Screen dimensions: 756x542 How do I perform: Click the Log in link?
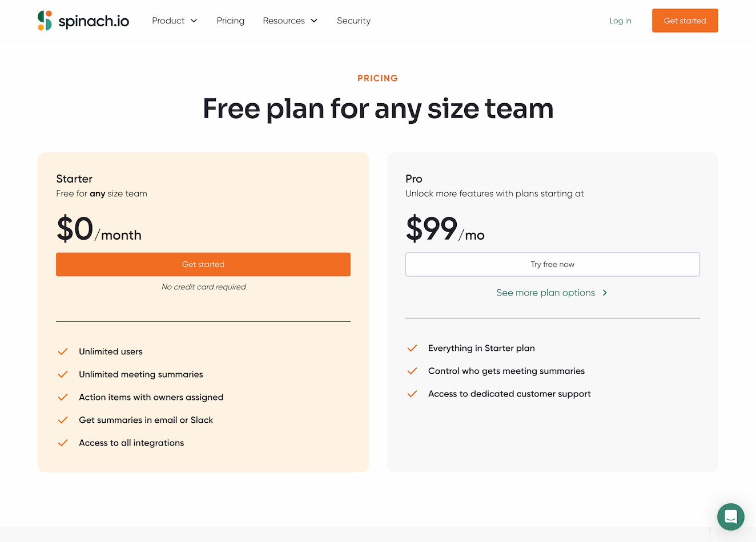tap(620, 21)
